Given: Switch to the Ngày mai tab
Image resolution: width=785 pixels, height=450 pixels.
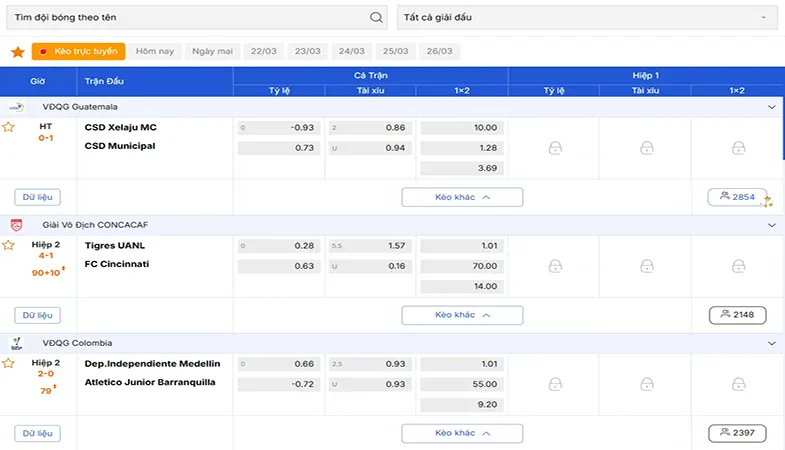Looking at the screenshot, I should point(212,52).
